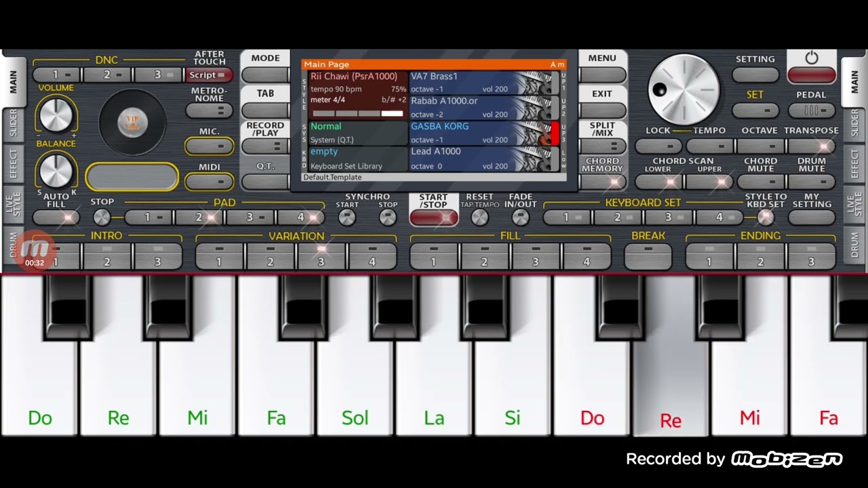Viewport: 868px width, 488px height.
Task: Click the VA7 Brass1 instrument thumbnail
Action: (x=534, y=83)
